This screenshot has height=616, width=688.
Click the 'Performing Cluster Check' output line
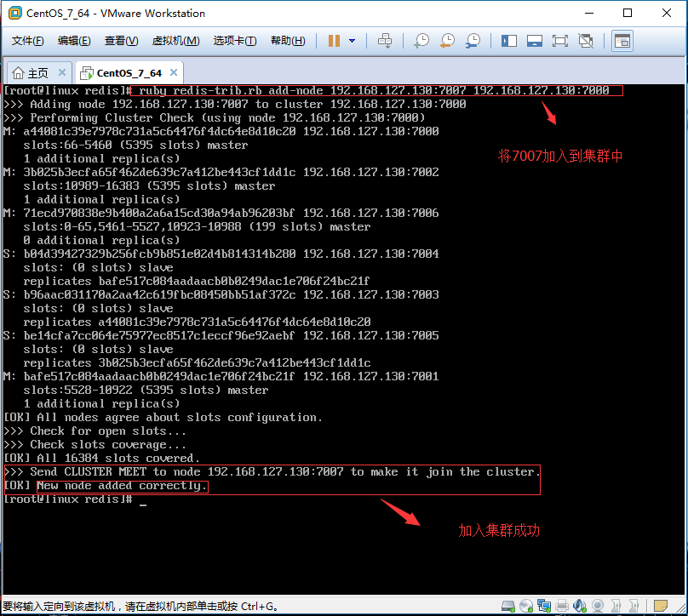point(214,118)
